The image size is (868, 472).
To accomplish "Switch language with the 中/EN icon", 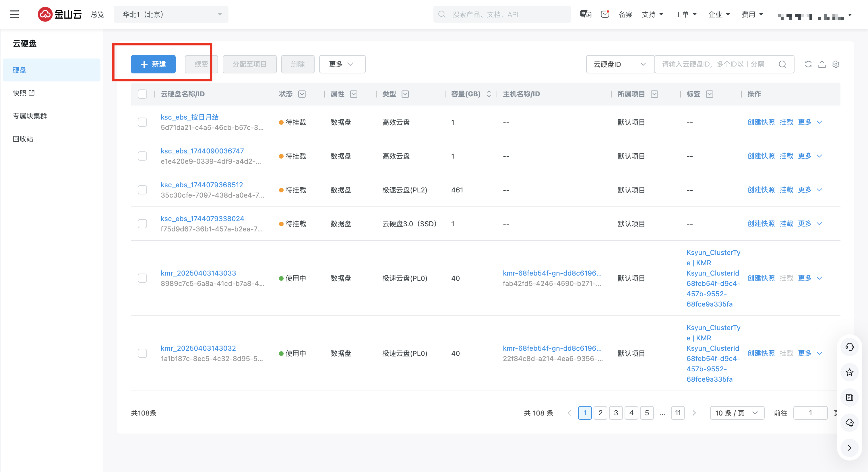I will (x=586, y=14).
